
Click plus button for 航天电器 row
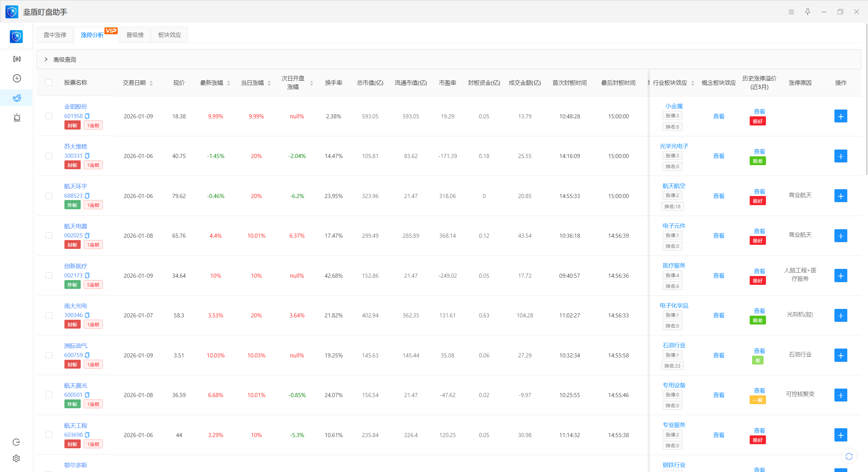pos(841,236)
